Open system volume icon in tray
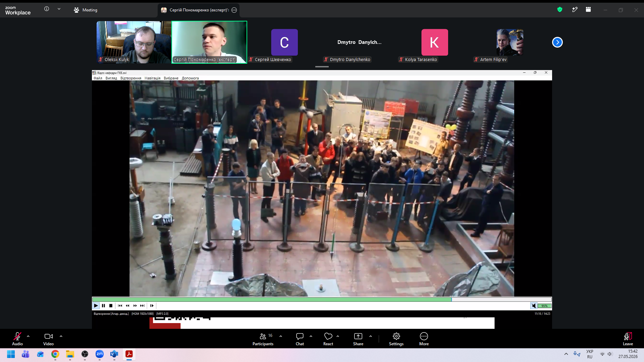Viewport: 644px width, 362px height. click(610, 354)
